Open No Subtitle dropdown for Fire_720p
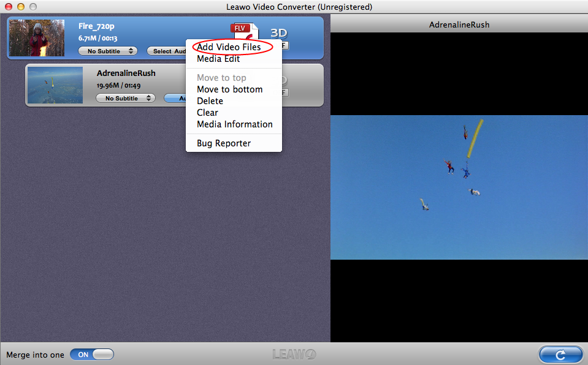This screenshot has width=588, height=365. point(108,51)
